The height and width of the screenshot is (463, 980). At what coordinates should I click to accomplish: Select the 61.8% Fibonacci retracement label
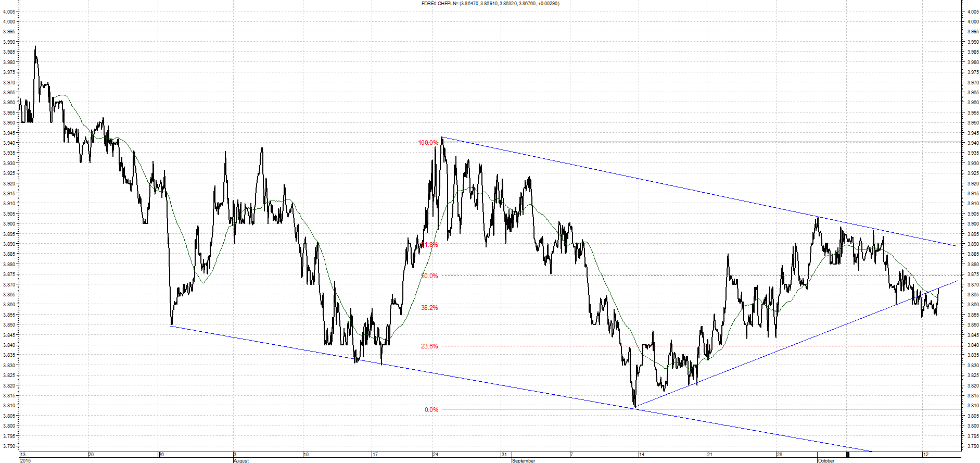(x=430, y=245)
